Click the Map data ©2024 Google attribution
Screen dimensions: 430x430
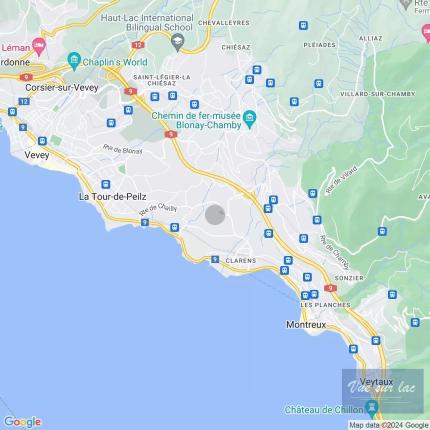pos(389,425)
